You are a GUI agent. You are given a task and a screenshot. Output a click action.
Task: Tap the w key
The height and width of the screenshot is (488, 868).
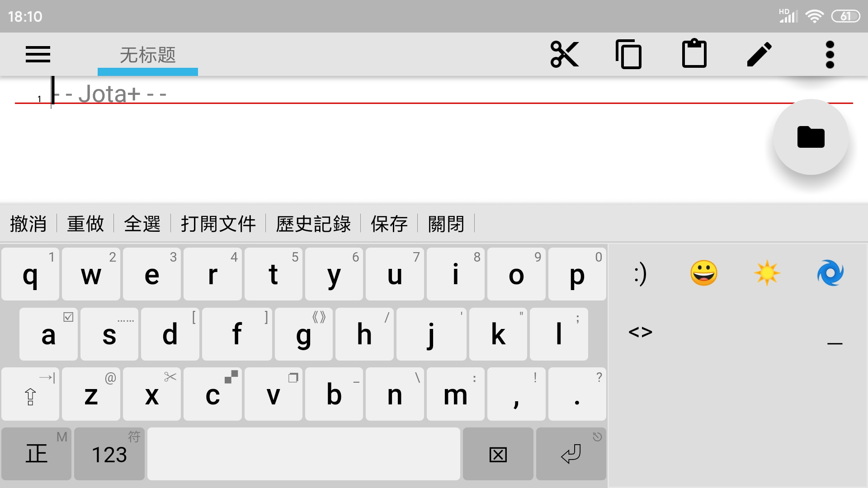[x=91, y=274]
